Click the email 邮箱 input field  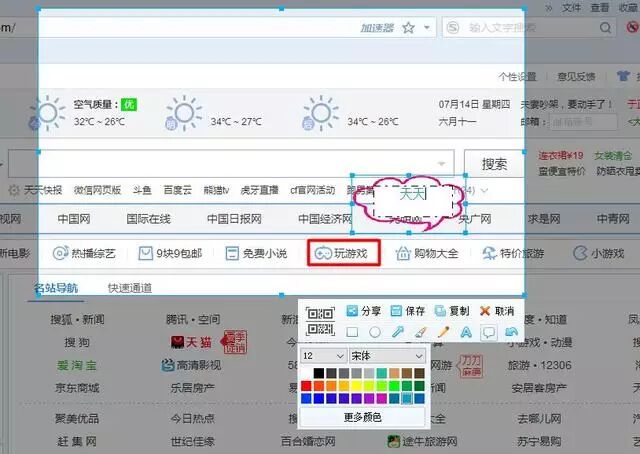point(583,121)
